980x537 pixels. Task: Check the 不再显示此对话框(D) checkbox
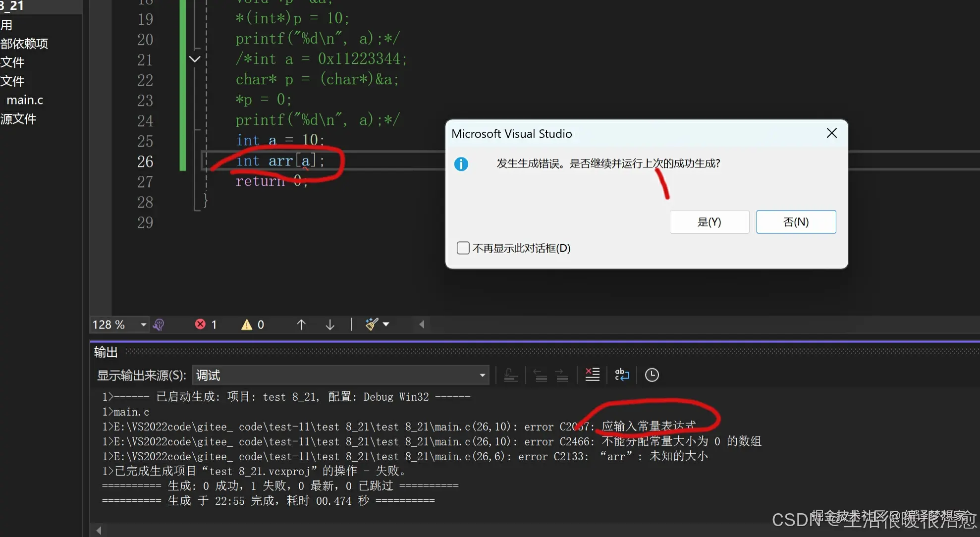(x=463, y=248)
